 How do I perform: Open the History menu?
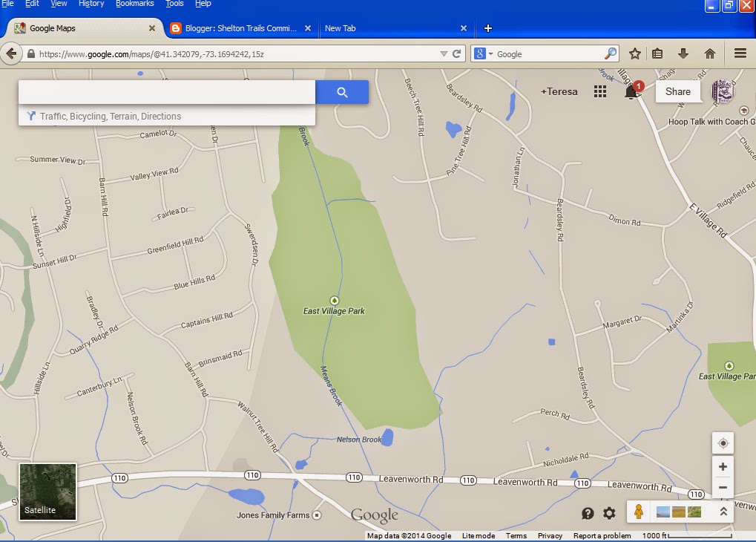[x=91, y=4]
